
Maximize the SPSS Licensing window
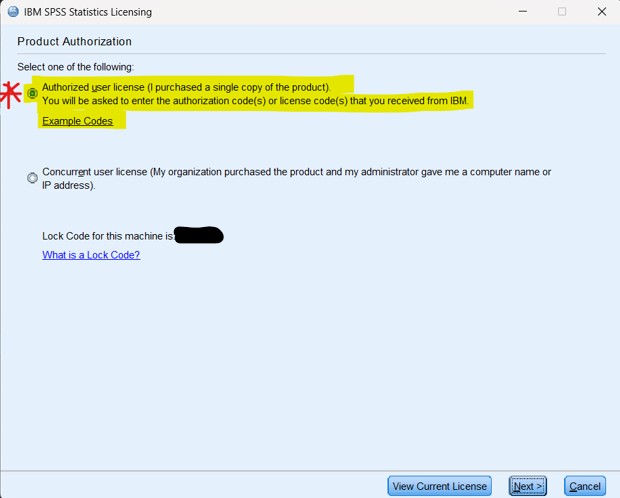[561, 12]
